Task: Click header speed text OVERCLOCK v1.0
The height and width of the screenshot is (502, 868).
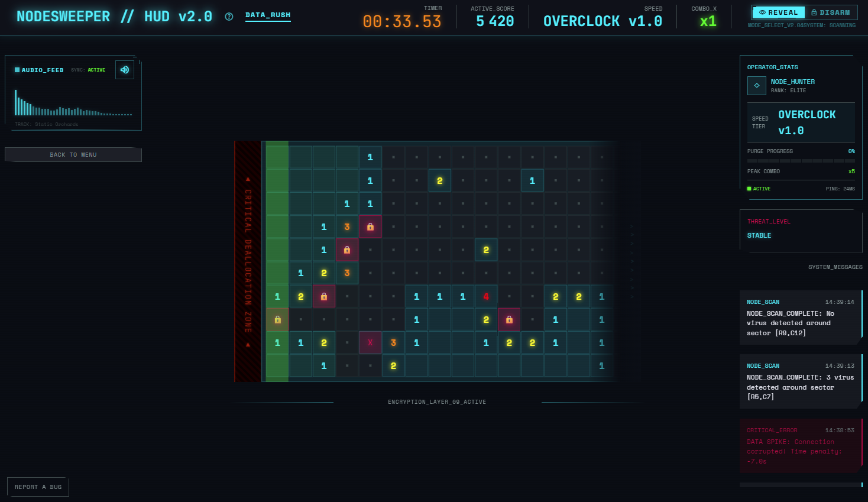Action: pos(603,21)
